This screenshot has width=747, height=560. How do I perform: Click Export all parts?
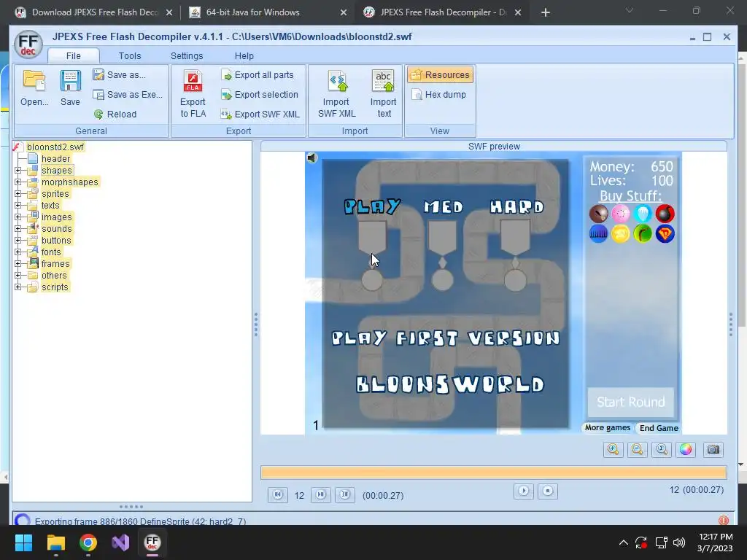[258, 75]
